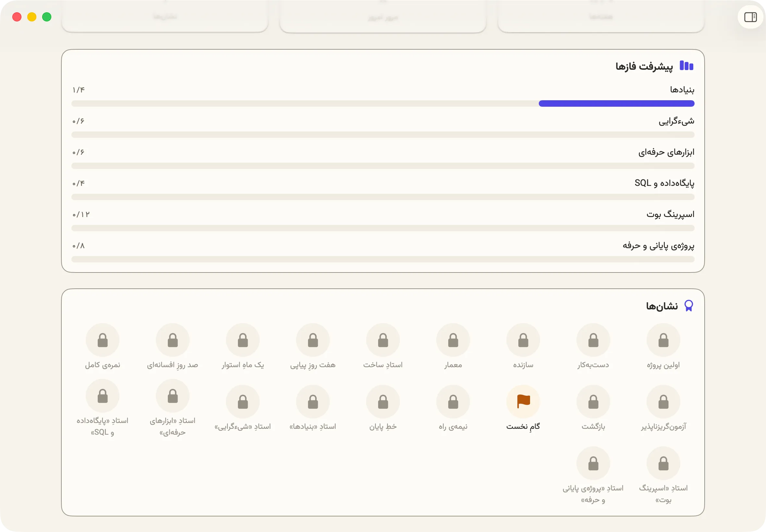The height and width of the screenshot is (532, 766).
Task: Click the بنیادها progress bar
Action: [x=383, y=104]
